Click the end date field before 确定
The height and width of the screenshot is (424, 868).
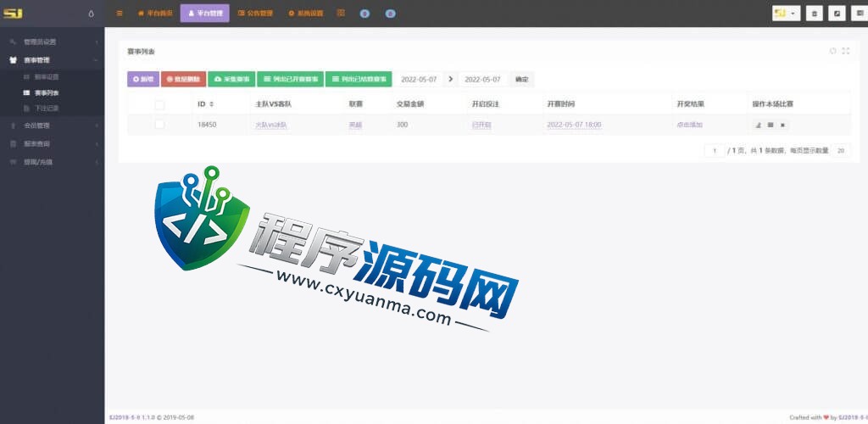[x=482, y=79]
